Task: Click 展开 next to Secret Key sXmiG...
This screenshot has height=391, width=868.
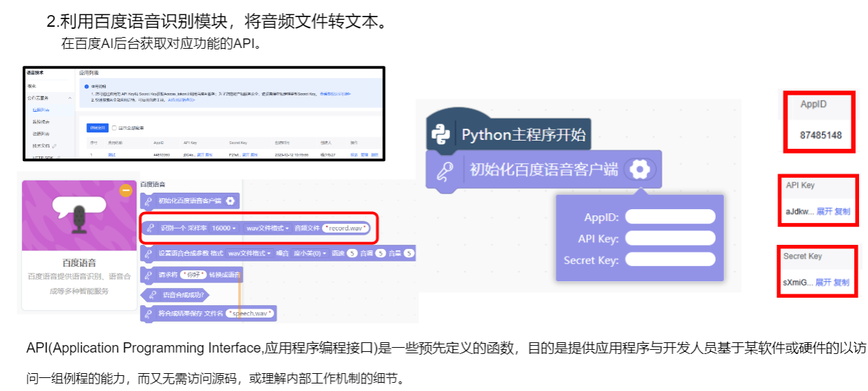Action: tap(823, 282)
